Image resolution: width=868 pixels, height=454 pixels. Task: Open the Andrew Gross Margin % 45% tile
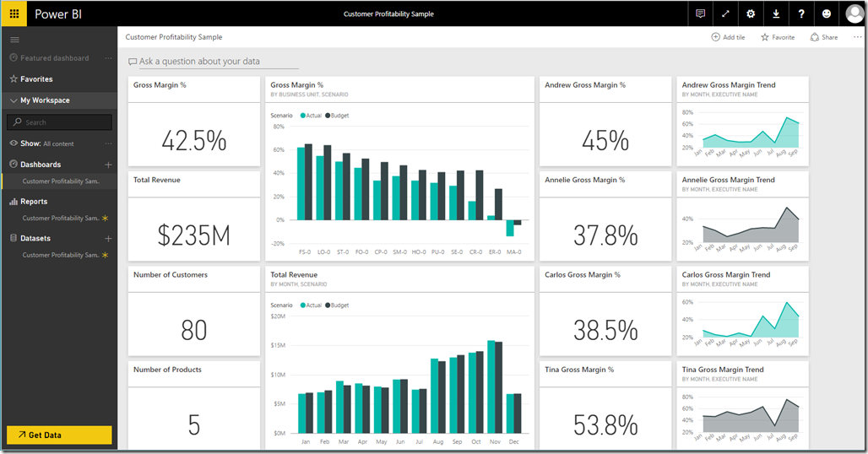click(605, 122)
